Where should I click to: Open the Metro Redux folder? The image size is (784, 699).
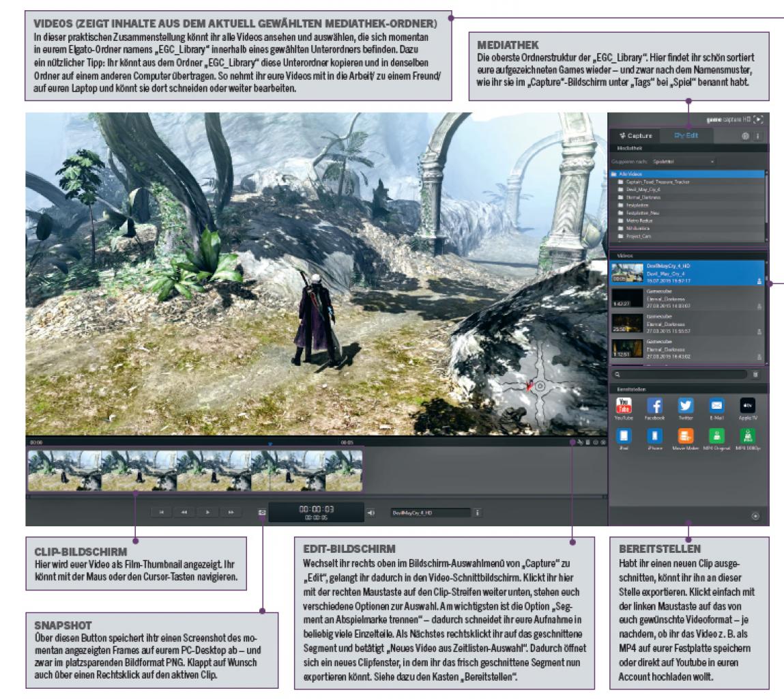[x=687, y=220]
